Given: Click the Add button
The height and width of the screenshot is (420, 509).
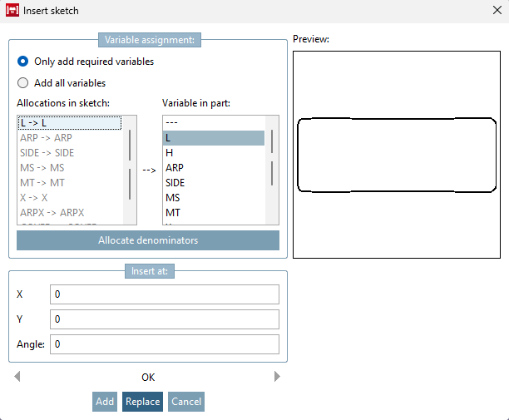Looking at the screenshot, I should (105, 402).
